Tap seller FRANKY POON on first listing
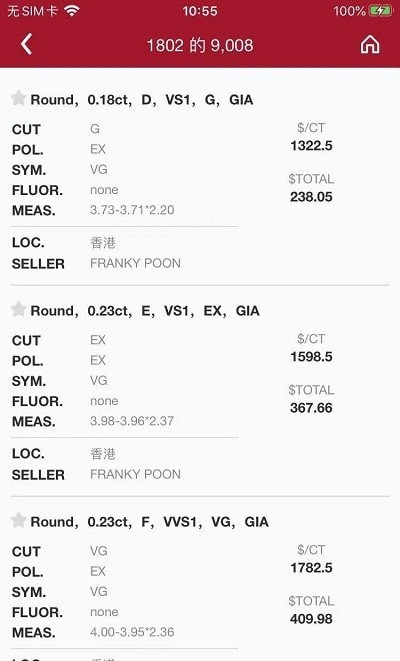The image size is (400, 661). [135, 263]
